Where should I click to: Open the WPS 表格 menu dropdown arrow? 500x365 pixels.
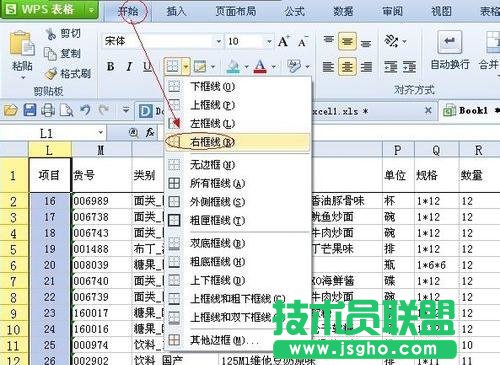click(91, 10)
